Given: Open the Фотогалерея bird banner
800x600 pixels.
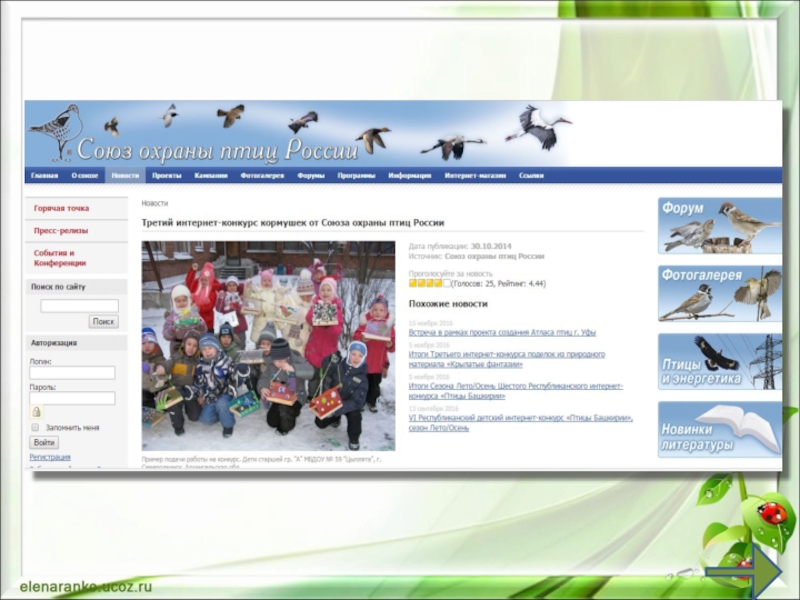Looking at the screenshot, I should pyautogui.click(x=719, y=293).
